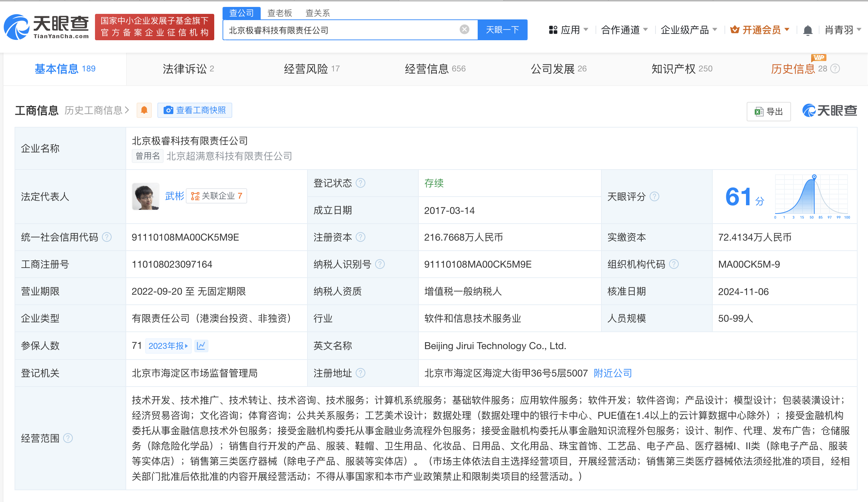Switch to 历史信息 tab
Image resolution: width=868 pixels, height=502 pixels.
click(799, 69)
